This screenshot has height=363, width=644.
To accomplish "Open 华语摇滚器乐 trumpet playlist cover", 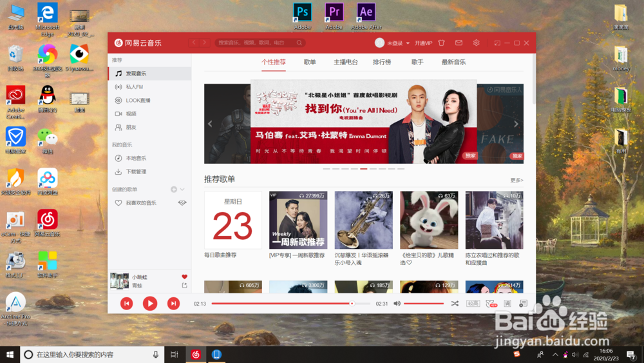I will pos(363,220).
